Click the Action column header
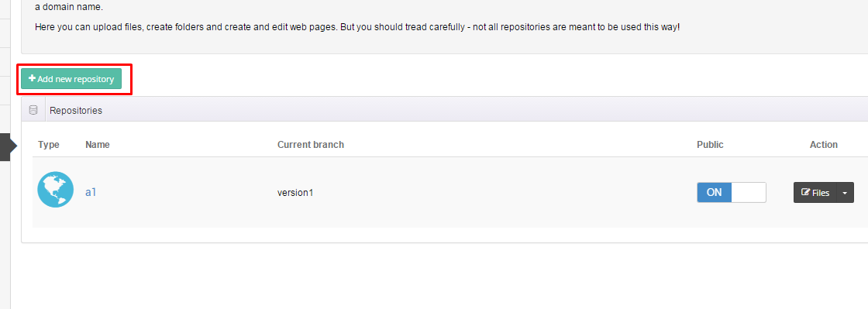Viewport: 868px width, 309px height. point(824,145)
